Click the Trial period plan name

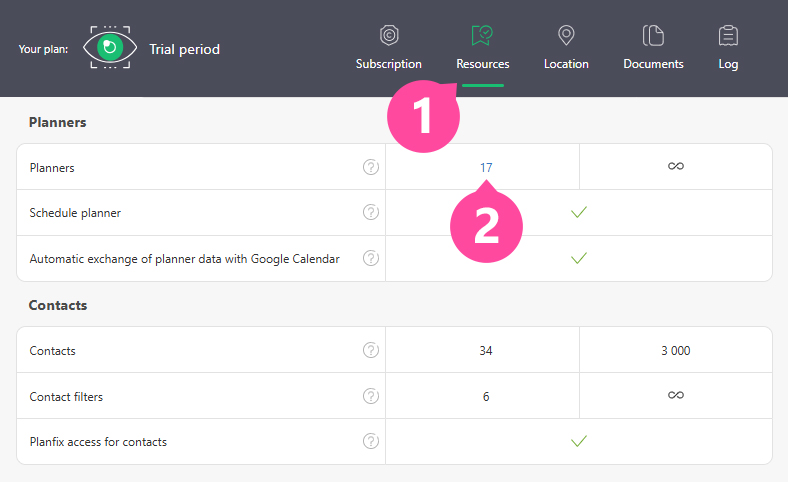click(184, 49)
